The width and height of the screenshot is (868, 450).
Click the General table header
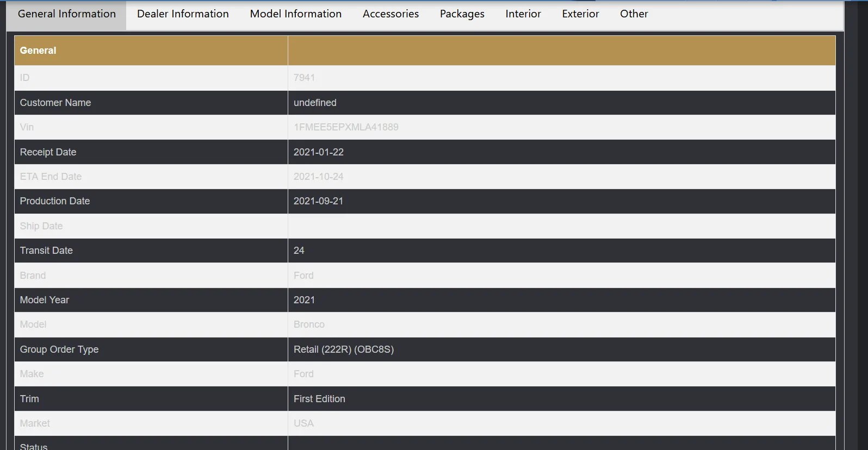tap(38, 51)
